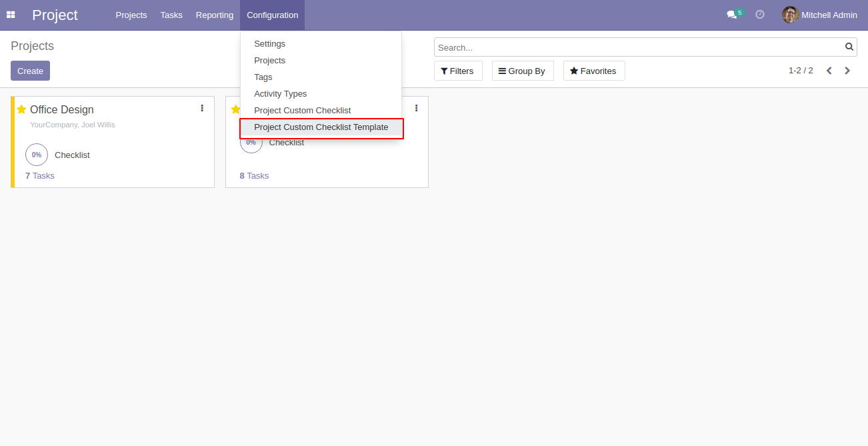Open the Filters dropdown

458,71
